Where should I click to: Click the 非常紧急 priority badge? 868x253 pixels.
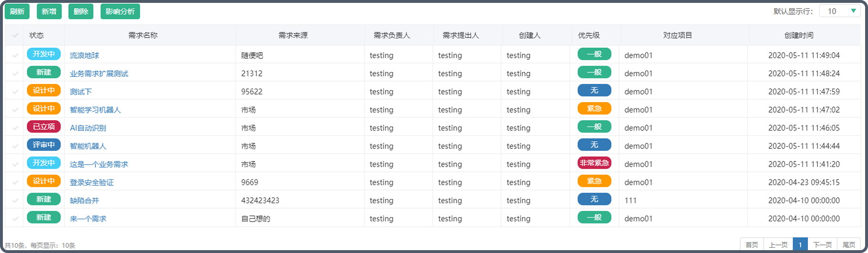(594, 163)
